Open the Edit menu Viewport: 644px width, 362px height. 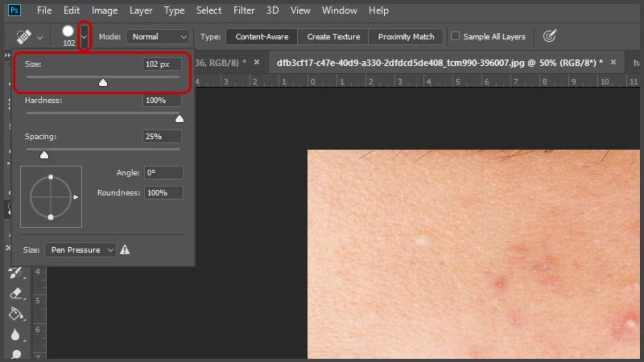pyautogui.click(x=71, y=10)
